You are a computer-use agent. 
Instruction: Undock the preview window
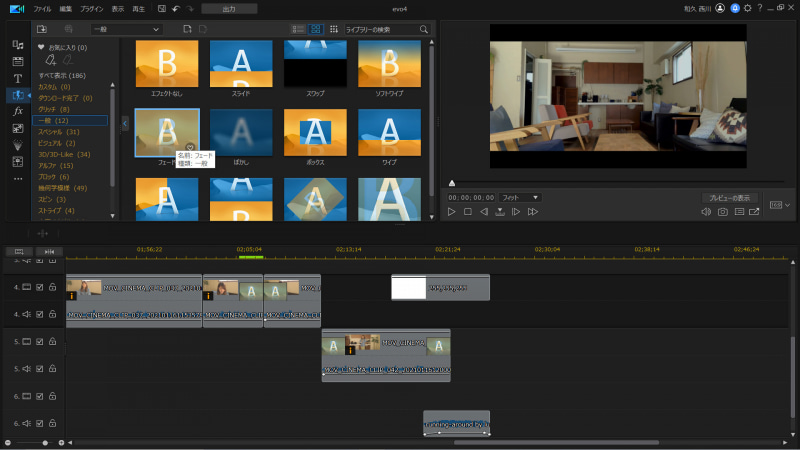[754, 212]
